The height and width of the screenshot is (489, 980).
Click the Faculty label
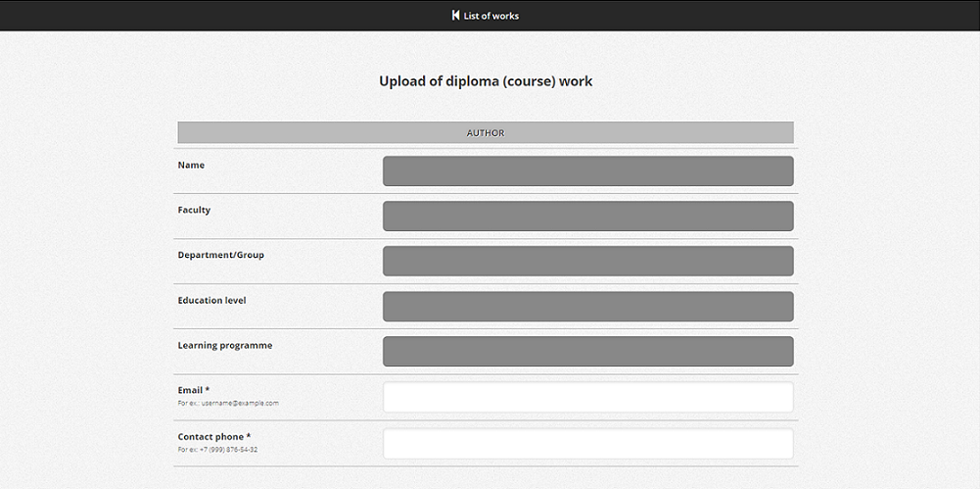pyautogui.click(x=194, y=211)
